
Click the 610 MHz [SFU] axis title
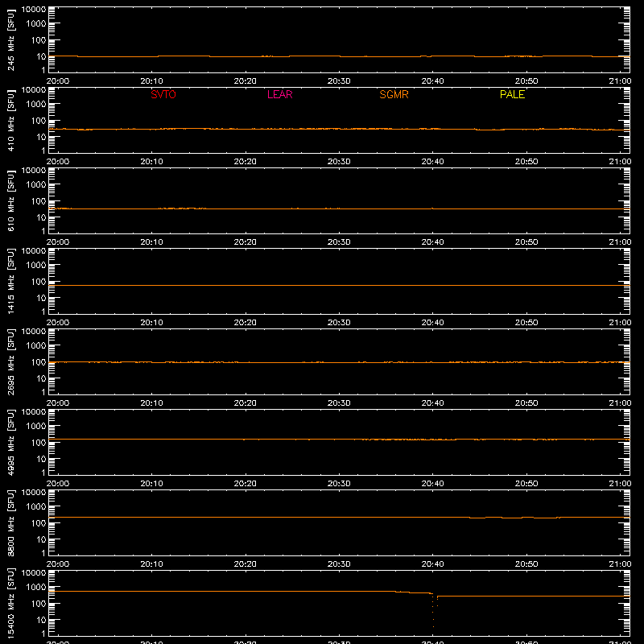click(x=11, y=200)
